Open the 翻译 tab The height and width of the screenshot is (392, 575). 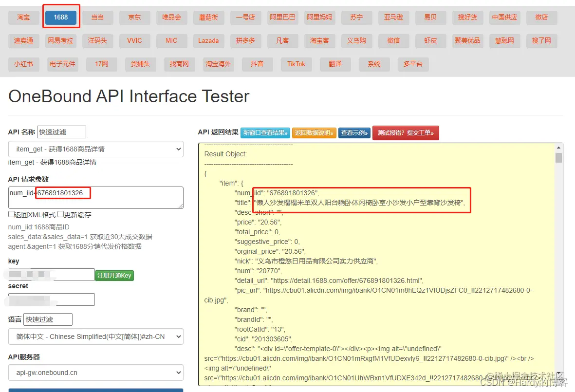(335, 64)
